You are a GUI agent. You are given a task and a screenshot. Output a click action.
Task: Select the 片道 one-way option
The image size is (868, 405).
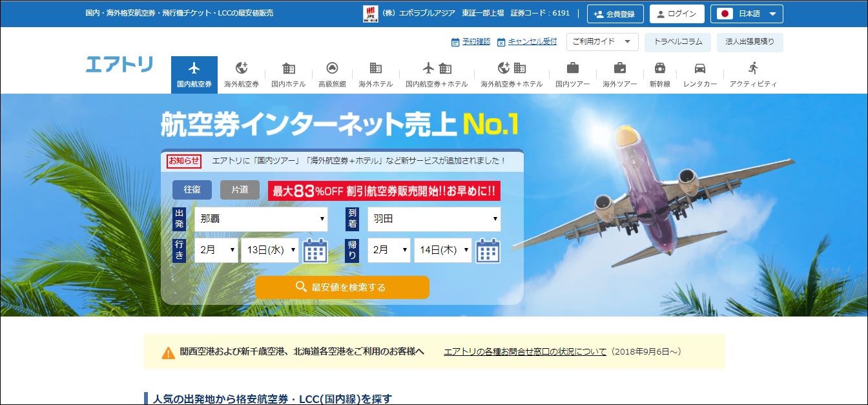[x=240, y=190]
